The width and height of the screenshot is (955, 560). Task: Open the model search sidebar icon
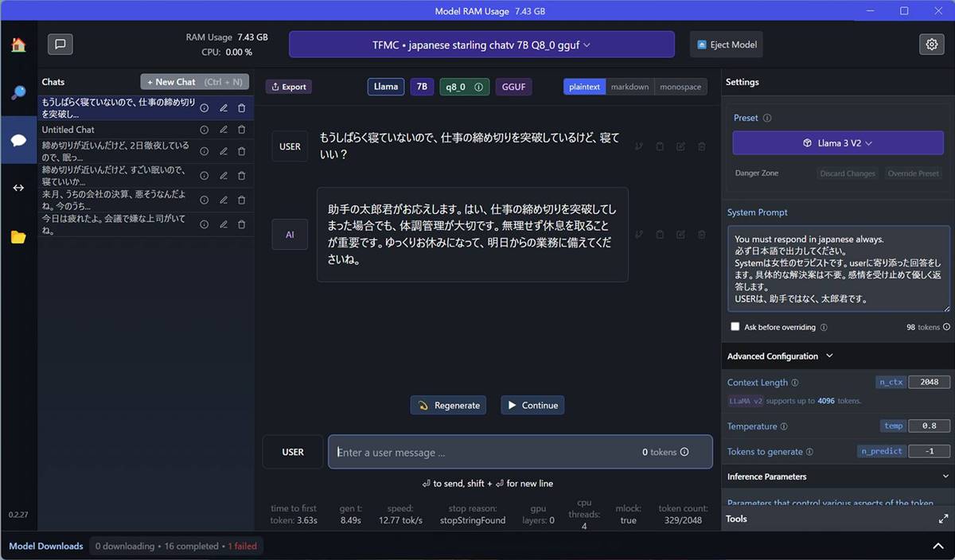(x=18, y=92)
